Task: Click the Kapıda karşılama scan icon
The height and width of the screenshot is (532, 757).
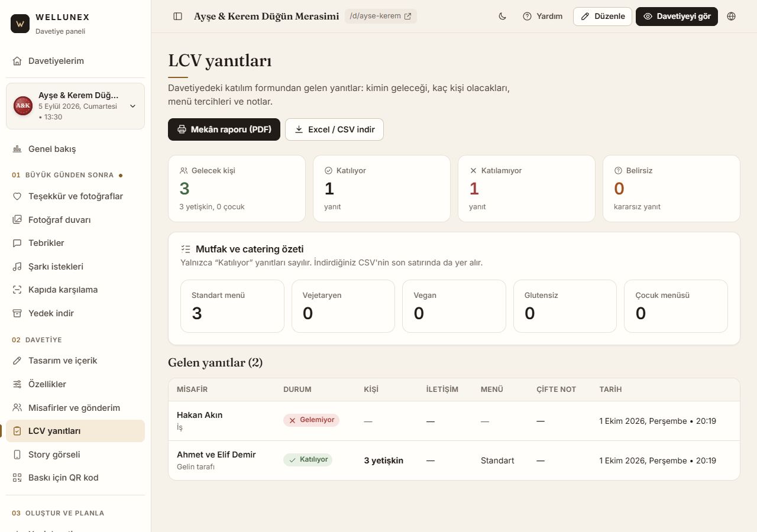Action: click(x=17, y=290)
